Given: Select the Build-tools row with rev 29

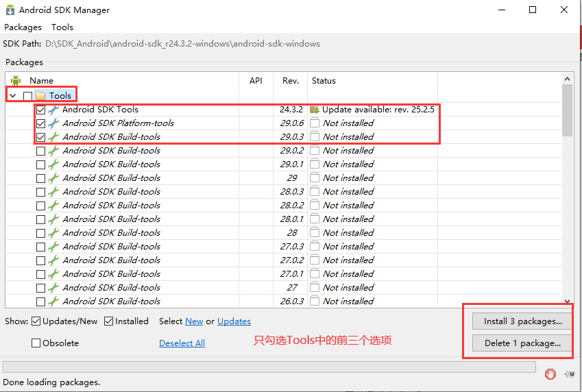Looking at the screenshot, I should tap(284, 177).
